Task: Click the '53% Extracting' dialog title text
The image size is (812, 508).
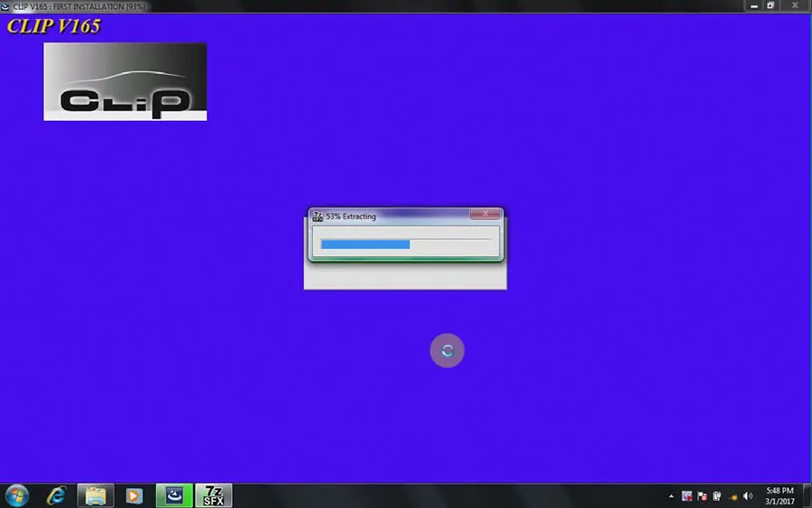Action: pos(351,217)
